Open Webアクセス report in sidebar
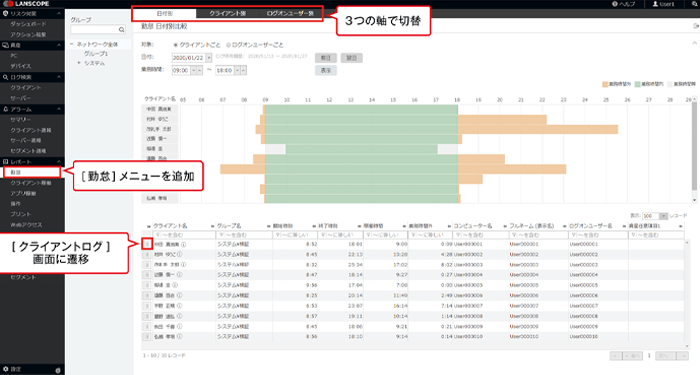The image size is (700, 375). point(26,225)
